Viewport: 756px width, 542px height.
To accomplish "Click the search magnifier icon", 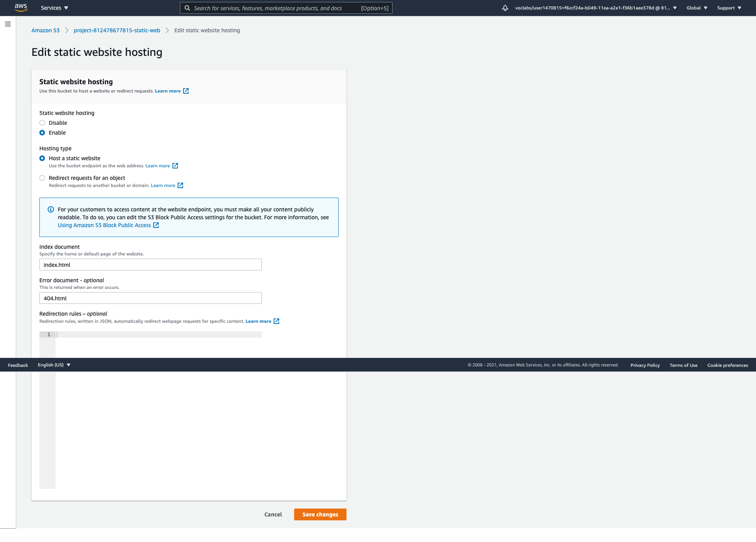I will click(x=187, y=8).
